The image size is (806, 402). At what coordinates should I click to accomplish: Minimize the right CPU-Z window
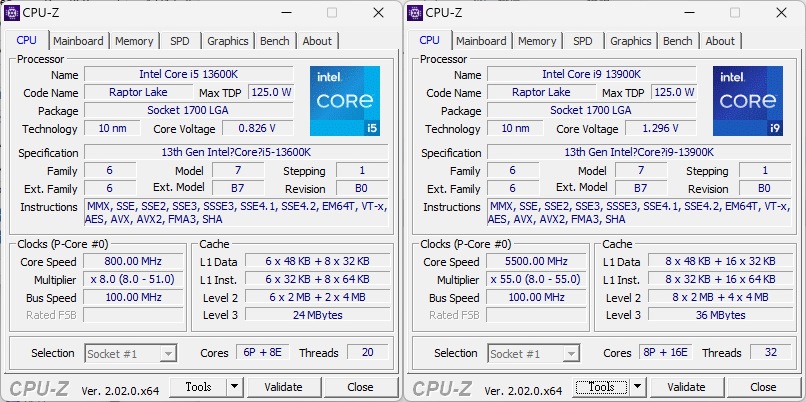[x=689, y=13]
